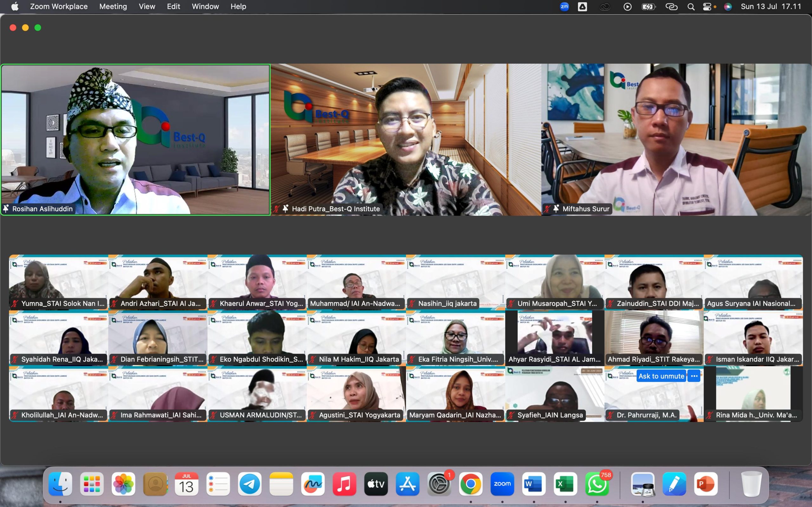Open the Zoom app icon in dock
The height and width of the screenshot is (507, 812).
[502, 484]
